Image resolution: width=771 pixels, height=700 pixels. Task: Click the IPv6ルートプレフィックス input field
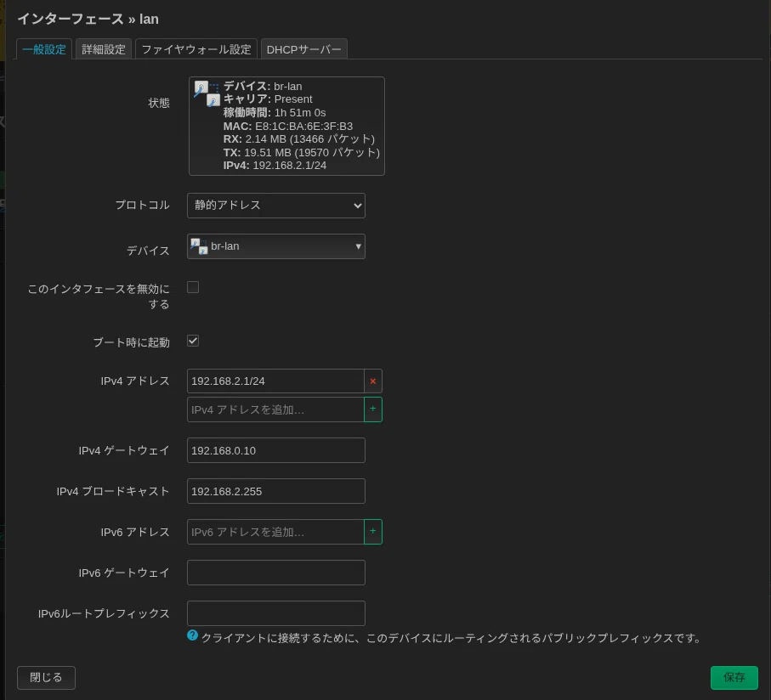pos(276,613)
